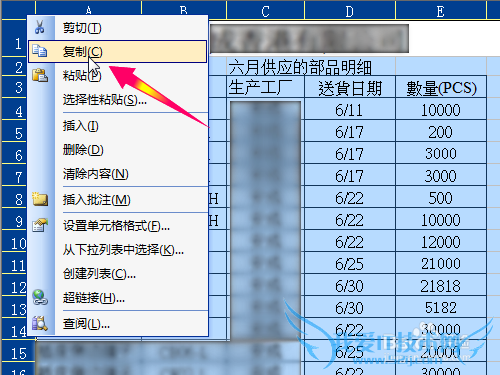This screenshot has height=375, width=500.
Task: Click date cell 6/30 in row 13
Action: pos(350,307)
